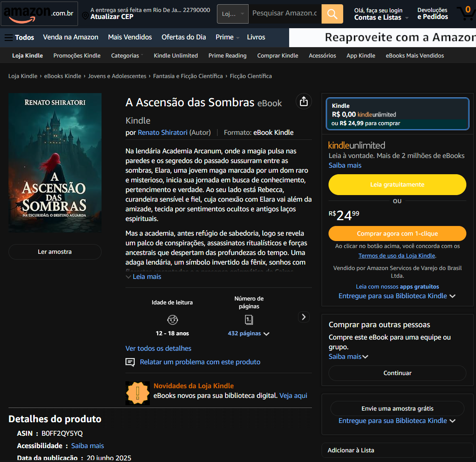The height and width of the screenshot is (462, 476).
Task: Click the Leia gratuitamente yellow button
Action: pyautogui.click(x=397, y=185)
